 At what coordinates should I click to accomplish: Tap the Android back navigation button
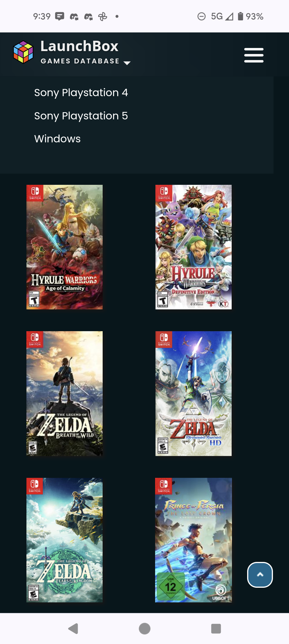73,629
